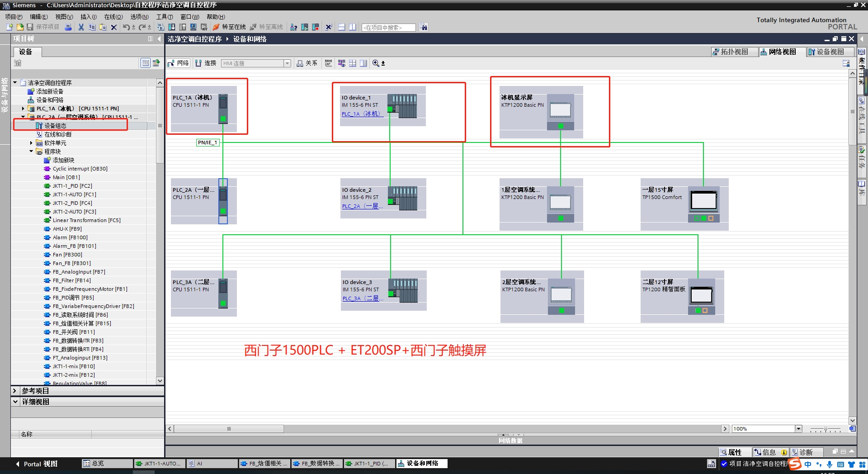Click the Redo arrow icon
Image resolution: width=868 pixels, height=474 pixels.
(142, 27)
